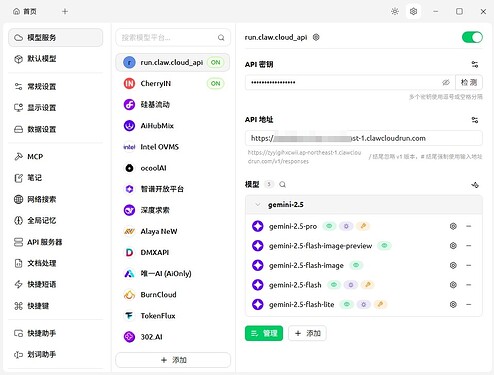The image size is (494, 375).
Task: Open API 服务器 settings section
Action: click(x=56, y=242)
